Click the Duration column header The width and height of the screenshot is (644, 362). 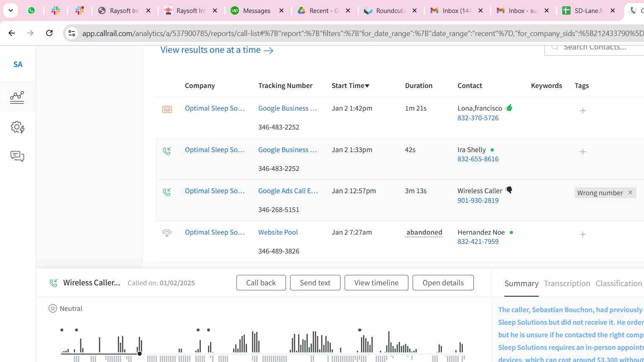coord(418,85)
